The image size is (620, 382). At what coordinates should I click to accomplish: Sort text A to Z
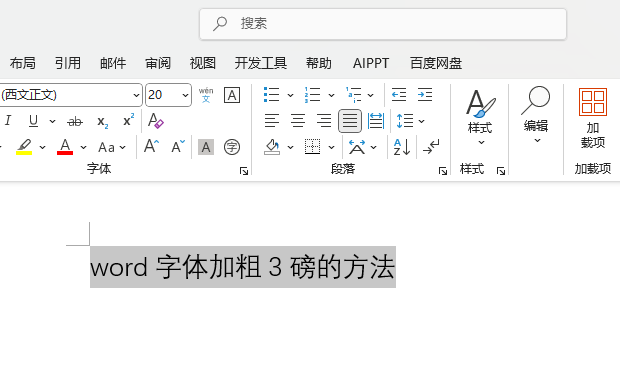tap(402, 147)
